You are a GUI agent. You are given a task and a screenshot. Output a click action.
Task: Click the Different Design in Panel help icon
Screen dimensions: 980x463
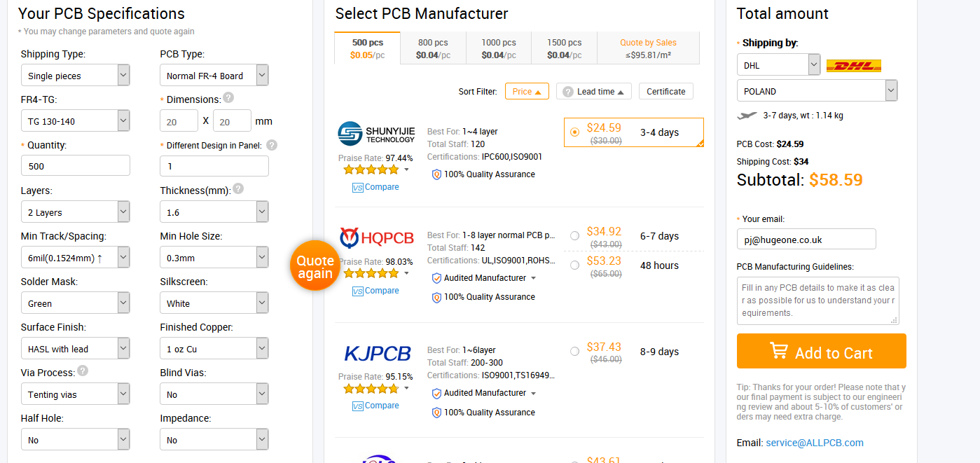[x=272, y=145]
